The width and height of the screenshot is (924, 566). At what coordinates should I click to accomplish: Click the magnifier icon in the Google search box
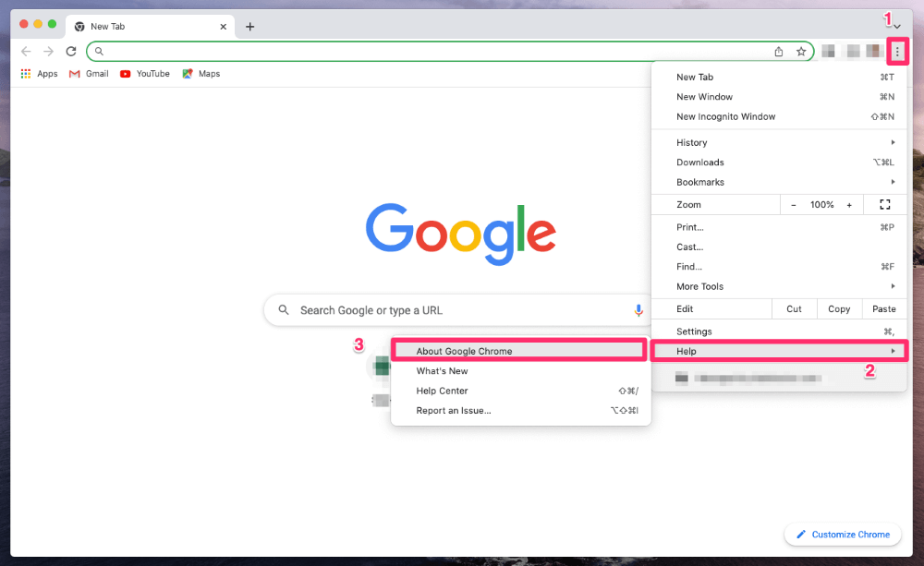(284, 310)
